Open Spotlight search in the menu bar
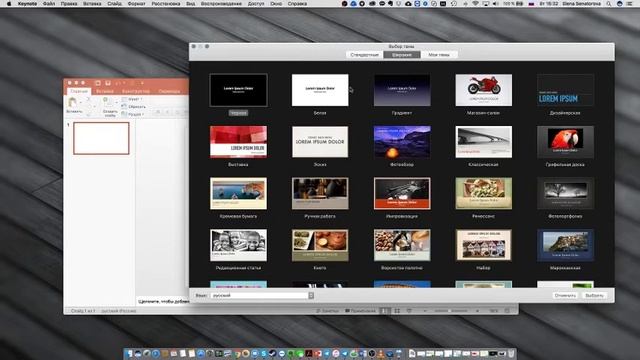640x360 pixels. (609, 3)
